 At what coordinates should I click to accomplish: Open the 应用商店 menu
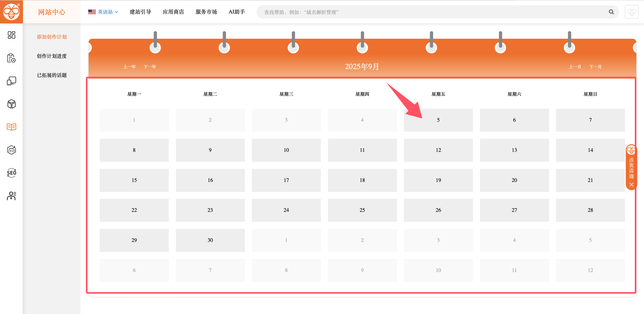[173, 12]
